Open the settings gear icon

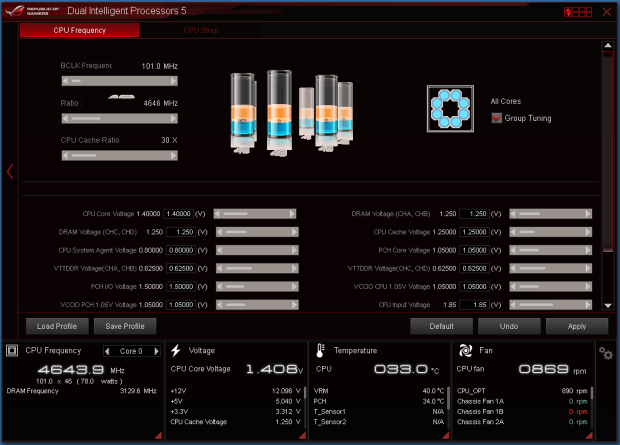pyautogui.click(x=605, y=353)
